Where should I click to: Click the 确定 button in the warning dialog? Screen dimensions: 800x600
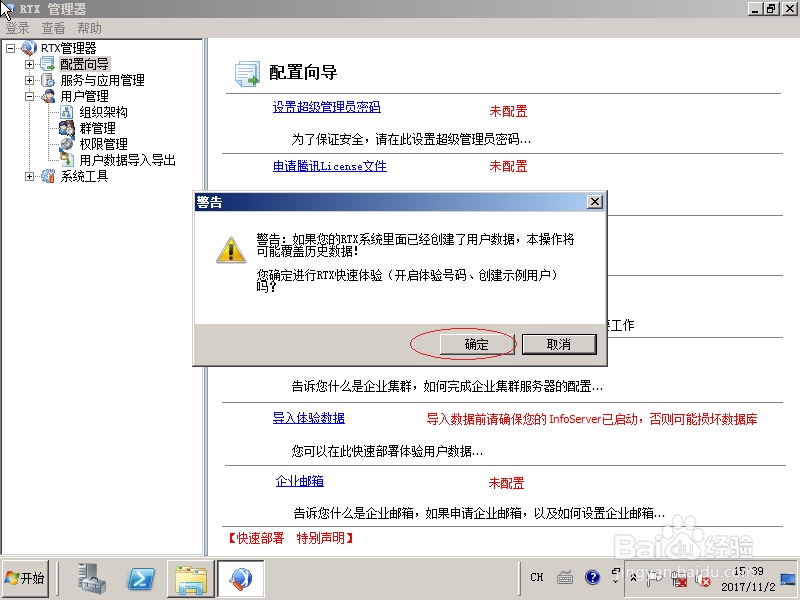(477, 344)
